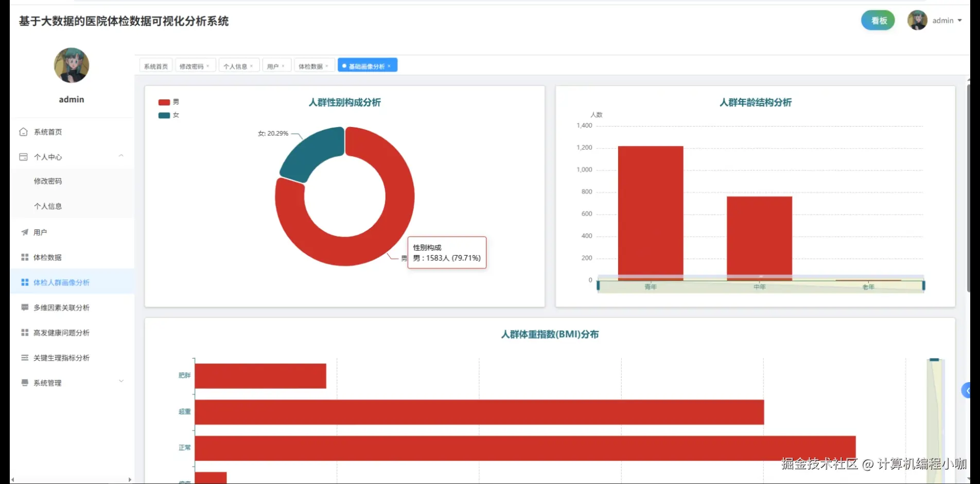
Task: Click the 多维因素关联分析 chat icon
Action: [x=24, y=307]
